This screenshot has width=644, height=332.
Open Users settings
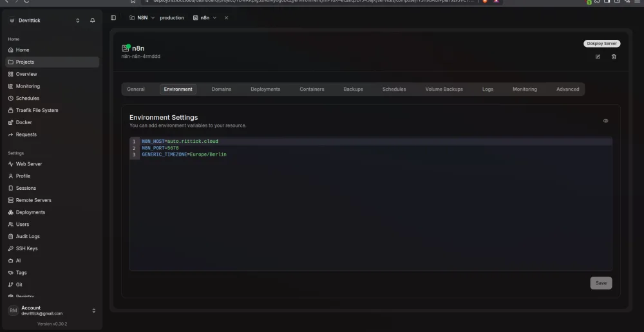tap(52, 225)
